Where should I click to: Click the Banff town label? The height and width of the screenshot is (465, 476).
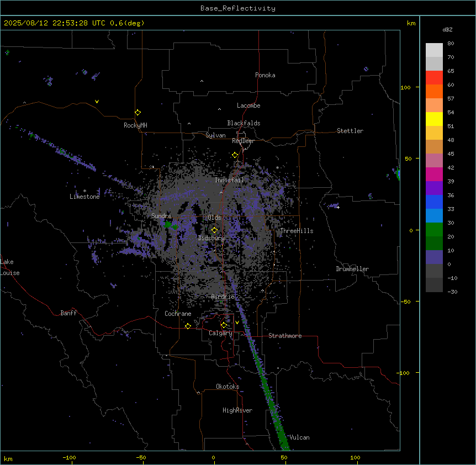pyautogui.click(x=68, y=313)
